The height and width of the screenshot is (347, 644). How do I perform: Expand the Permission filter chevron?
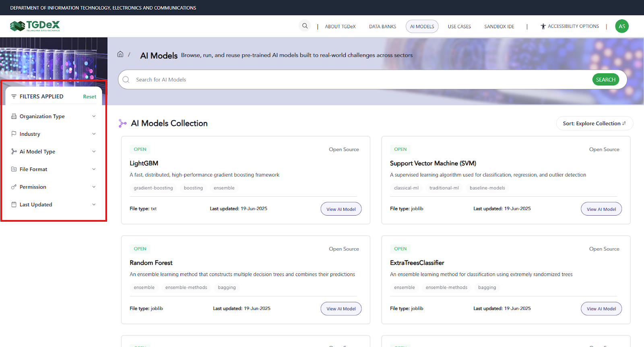point(94,187)
